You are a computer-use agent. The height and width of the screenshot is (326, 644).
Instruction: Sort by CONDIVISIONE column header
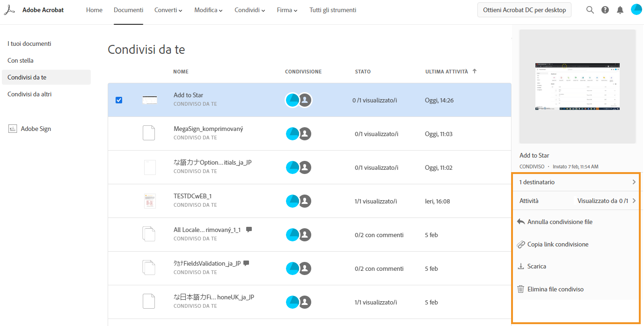coord(303,72)
